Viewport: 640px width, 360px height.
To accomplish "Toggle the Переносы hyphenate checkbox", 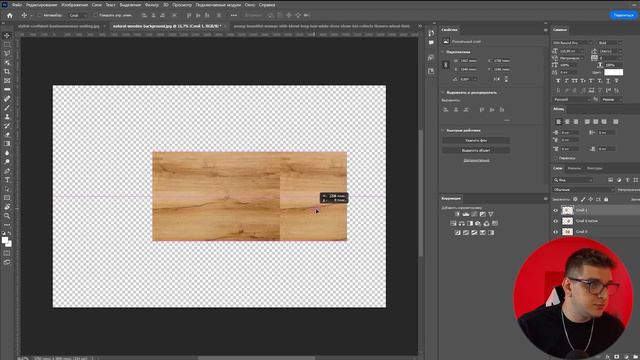I will pyautogui.click(x=556, y=158).
